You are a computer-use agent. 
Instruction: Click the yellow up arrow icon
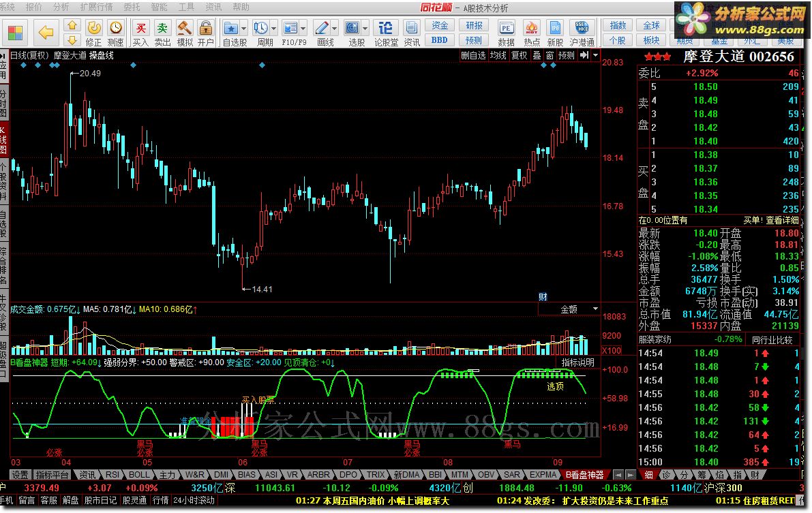[72, 25]
